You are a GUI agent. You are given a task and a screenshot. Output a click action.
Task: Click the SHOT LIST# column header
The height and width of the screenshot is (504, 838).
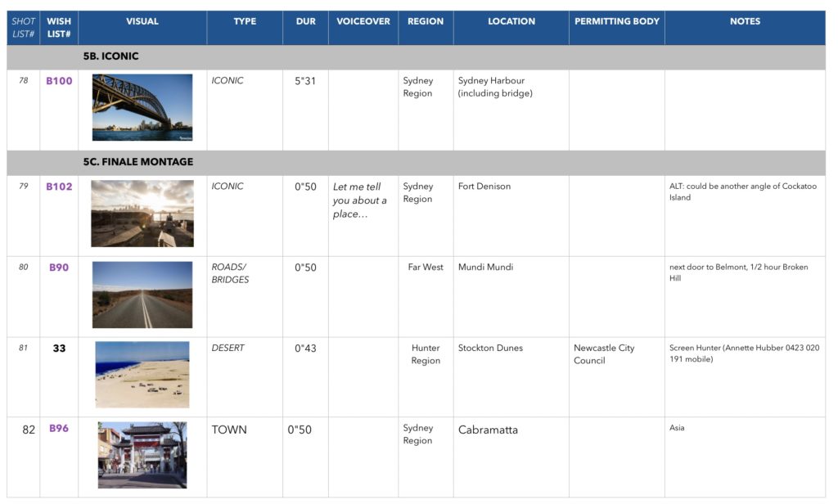pyautogui.click(x=24, y=28)
